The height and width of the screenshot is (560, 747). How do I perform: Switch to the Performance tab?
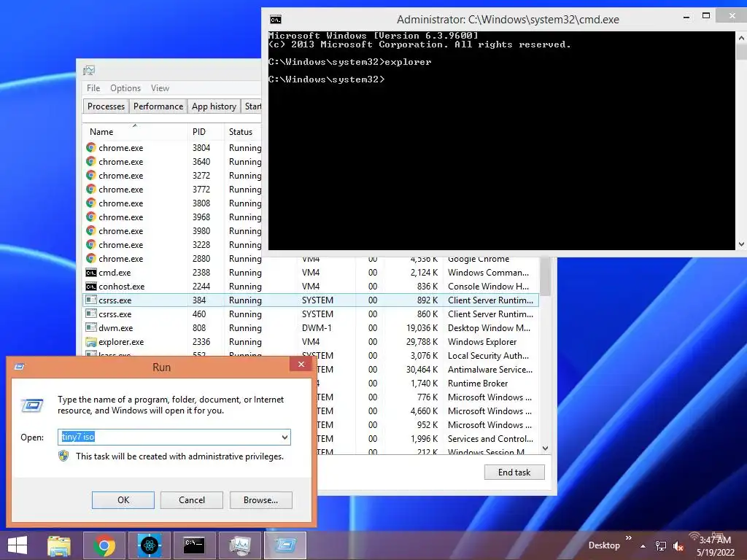pos(158,106)
